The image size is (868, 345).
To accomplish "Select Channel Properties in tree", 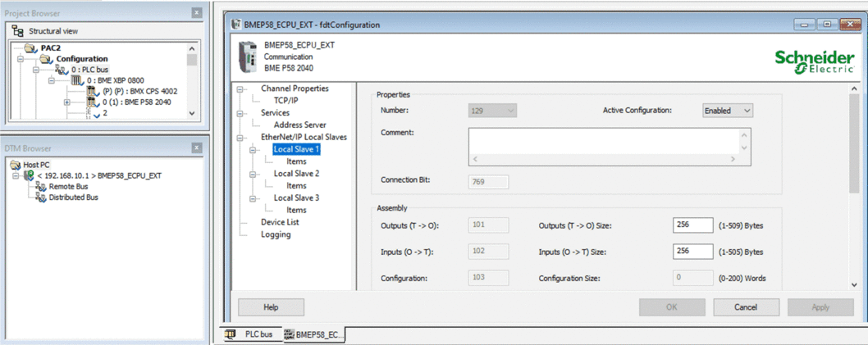I will [295, 89].
